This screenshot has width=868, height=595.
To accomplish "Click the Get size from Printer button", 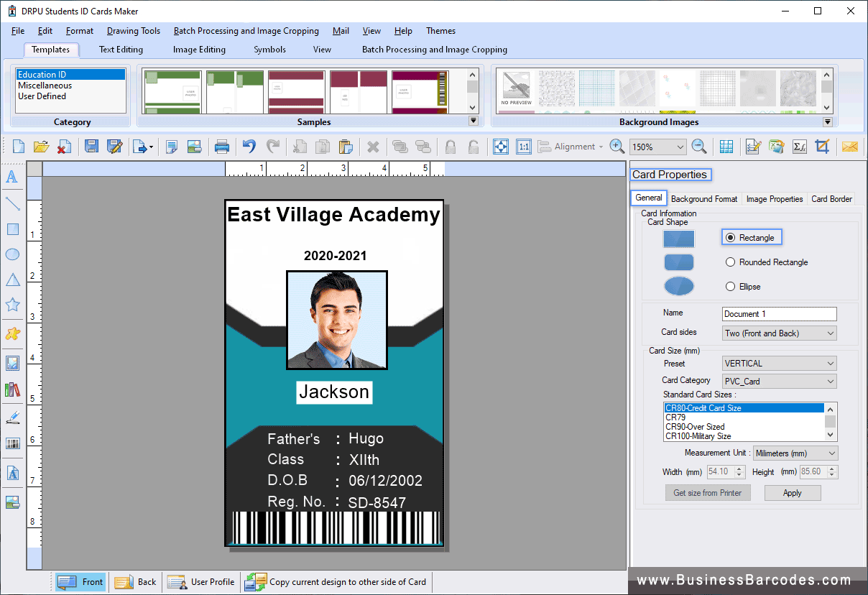I will (708, 493).
